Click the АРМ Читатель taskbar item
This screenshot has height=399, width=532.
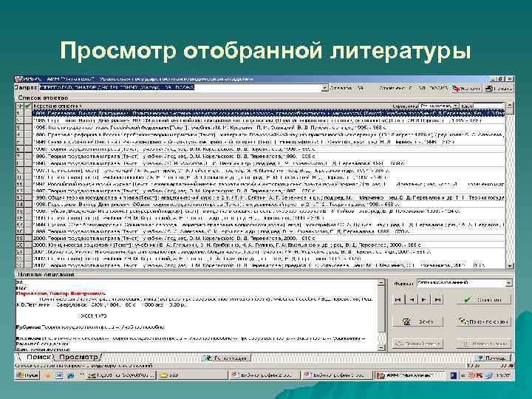pyautogui.click(x=409, y=375)
